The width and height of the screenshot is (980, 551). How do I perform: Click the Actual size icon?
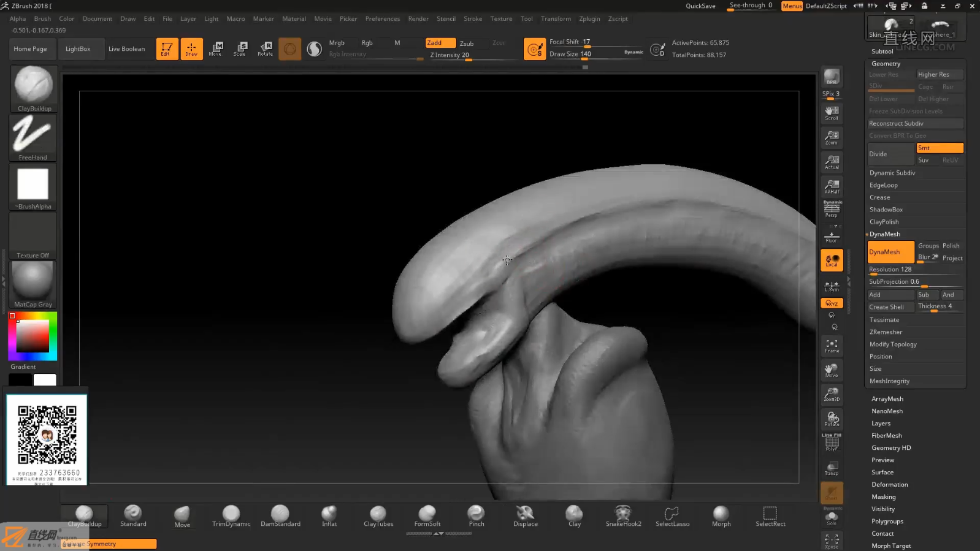(832, 162)
